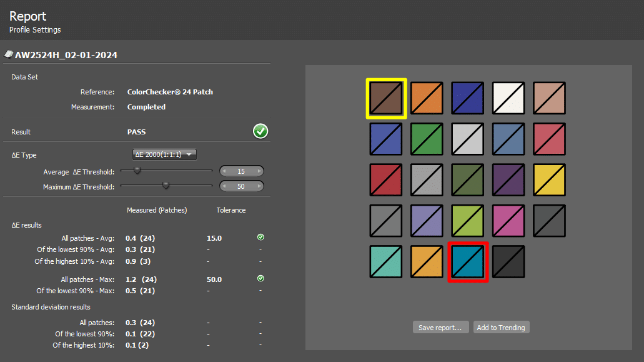Click the Maximum ΔE Threshold value field
The width and height of the screenshot is (644, 362).
[241, 186]
